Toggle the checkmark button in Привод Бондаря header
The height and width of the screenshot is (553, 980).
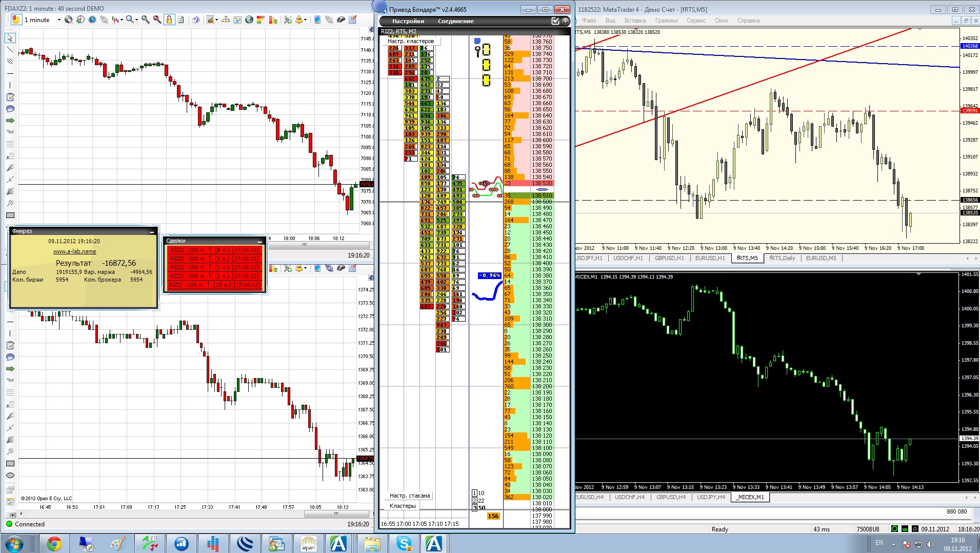click(555, 21)
